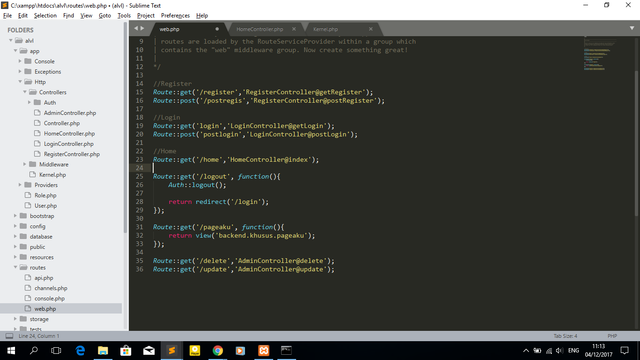Collapse the Http folder

(x=20, y=82)
